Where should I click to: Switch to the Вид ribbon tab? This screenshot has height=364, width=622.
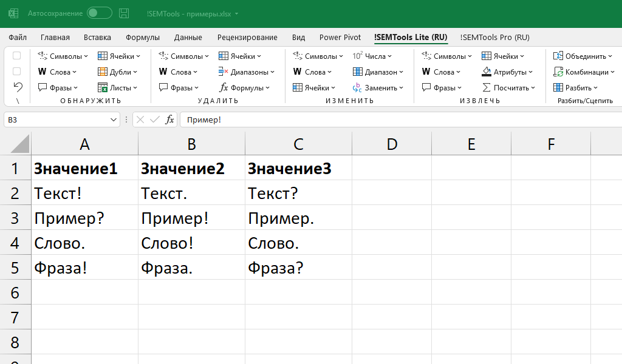[x=298, y=37]
